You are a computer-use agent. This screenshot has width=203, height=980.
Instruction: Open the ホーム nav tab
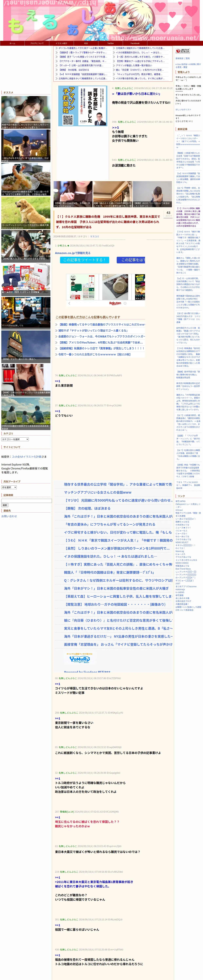pyautogui.click(x=12, y=43)
